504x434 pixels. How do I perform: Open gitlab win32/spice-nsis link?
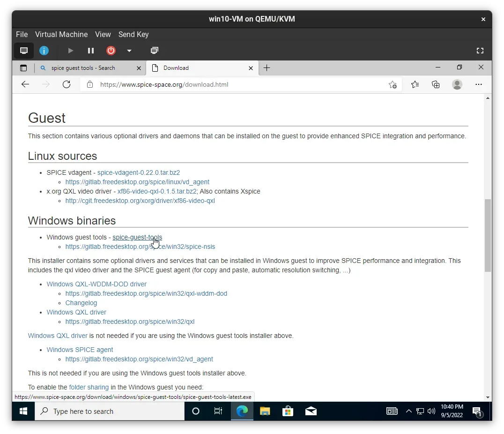(140, 247)
